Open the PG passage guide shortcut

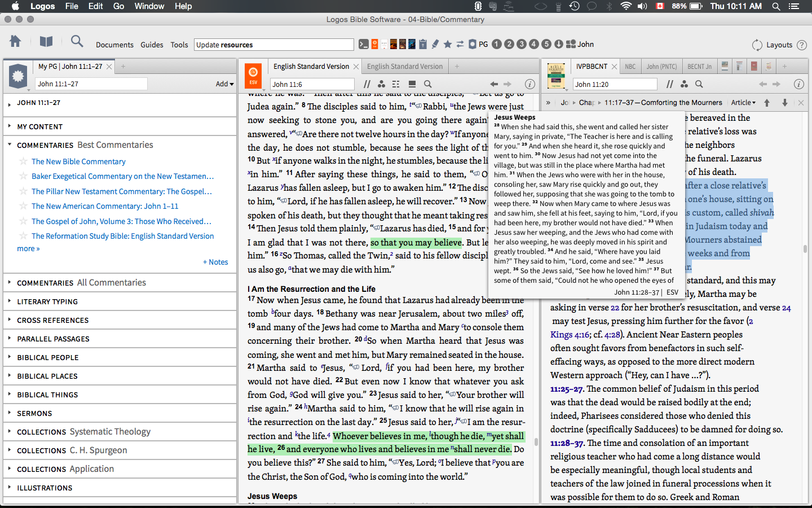[478, 44]
